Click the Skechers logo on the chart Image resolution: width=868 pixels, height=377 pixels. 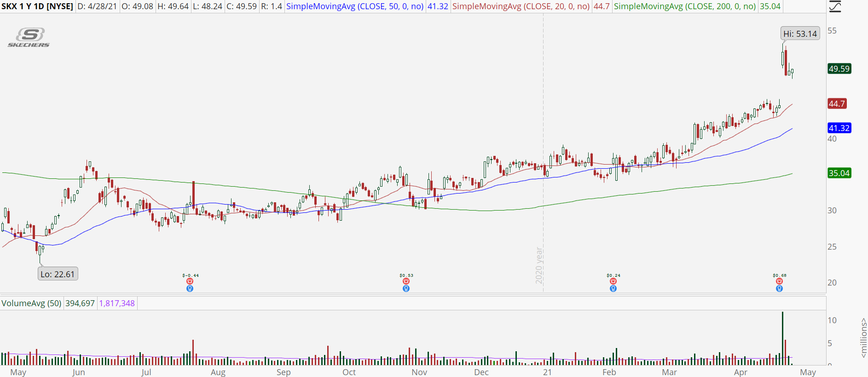click(29, 37)
